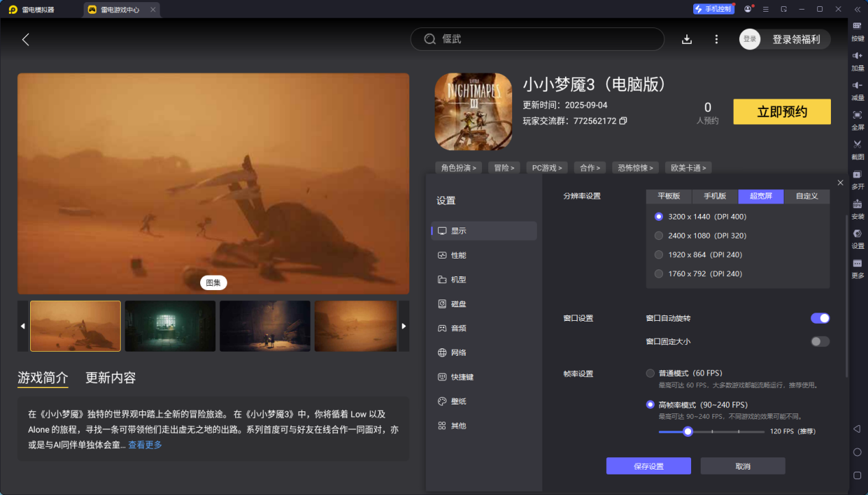Click the settings panel vertical scrollbar
Image resolution: width=868 pixels, height=495 pixels.
point(847,296)
